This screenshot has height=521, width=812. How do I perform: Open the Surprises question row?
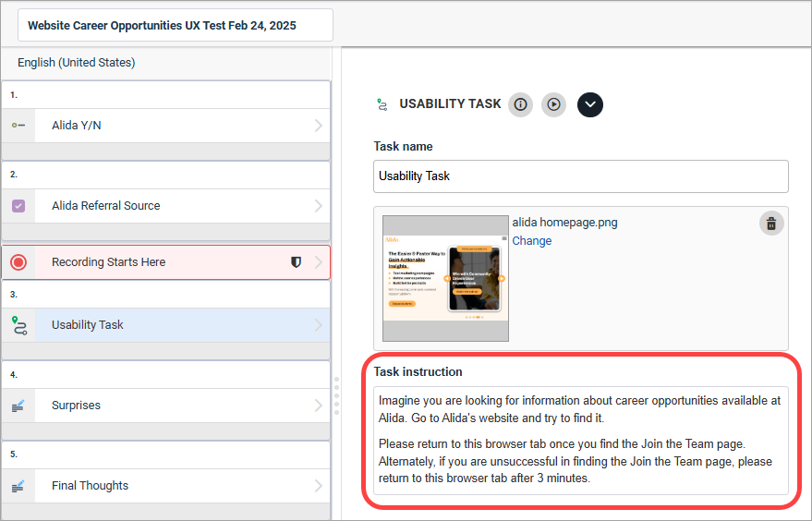(165, 406)
